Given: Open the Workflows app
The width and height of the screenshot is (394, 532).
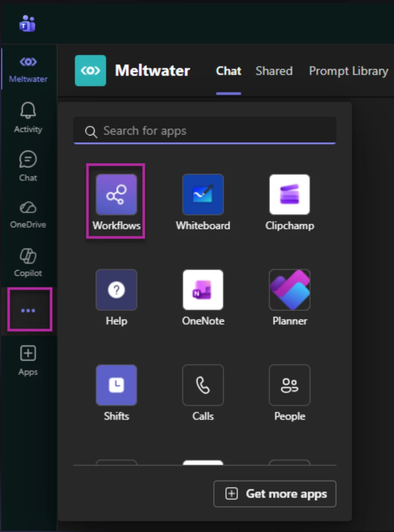Looking at the screenshot, I should point(116,201).
